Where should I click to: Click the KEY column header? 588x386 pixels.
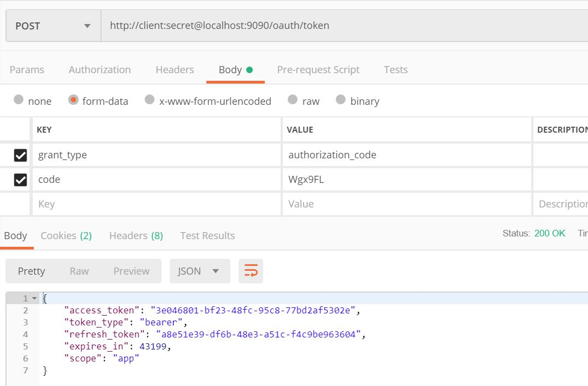point(44,130)
